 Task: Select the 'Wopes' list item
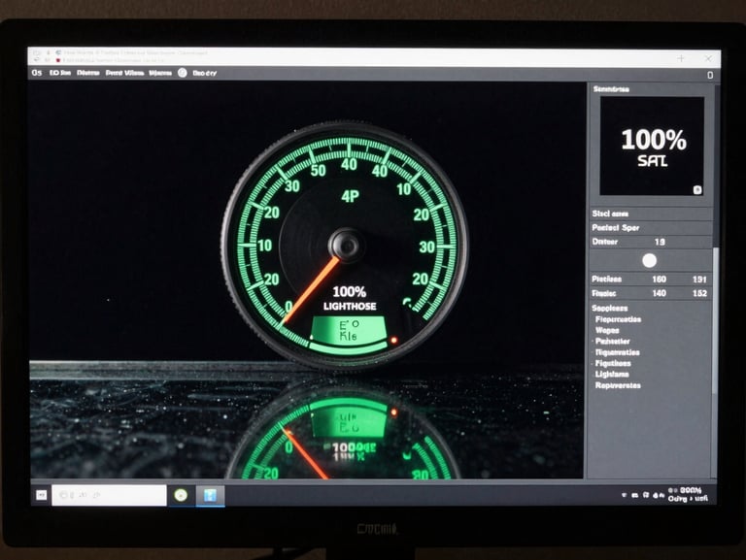607,330
